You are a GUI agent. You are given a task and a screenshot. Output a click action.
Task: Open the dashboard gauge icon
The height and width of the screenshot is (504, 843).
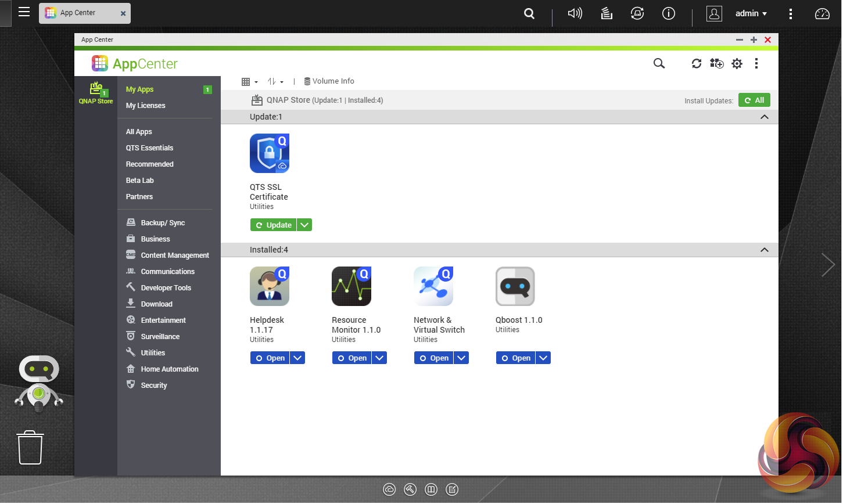click(822, 13)
